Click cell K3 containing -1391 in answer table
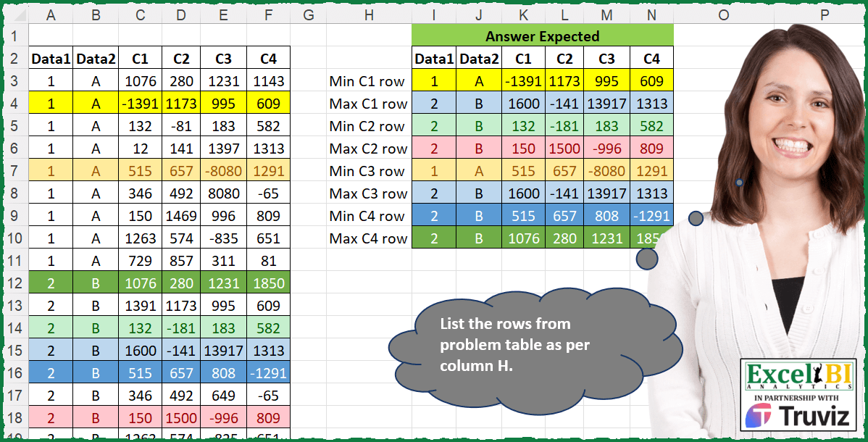 pos(523,81)
